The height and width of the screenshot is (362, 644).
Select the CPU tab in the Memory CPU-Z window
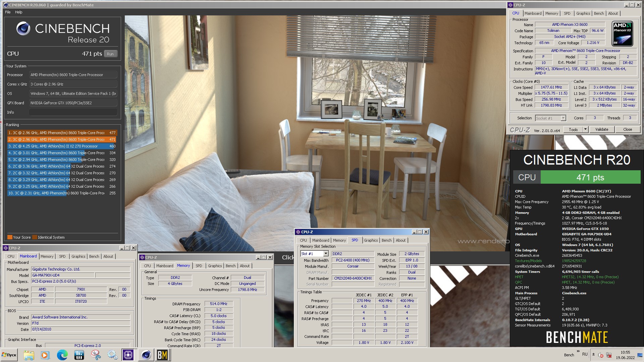pyautogui.click(x=147, y=266)
